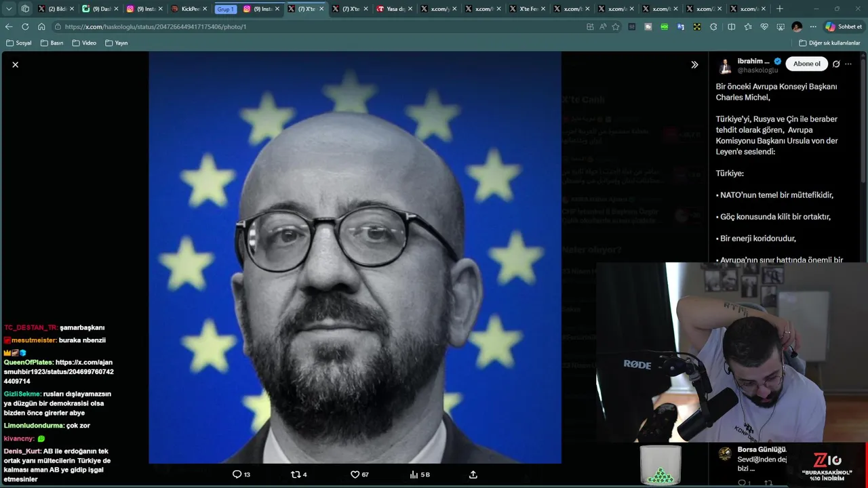This screenshot has width=868, height=488.
Task: Open the ajansmuhbir1923 link in chat
Action: coord(59,371)
